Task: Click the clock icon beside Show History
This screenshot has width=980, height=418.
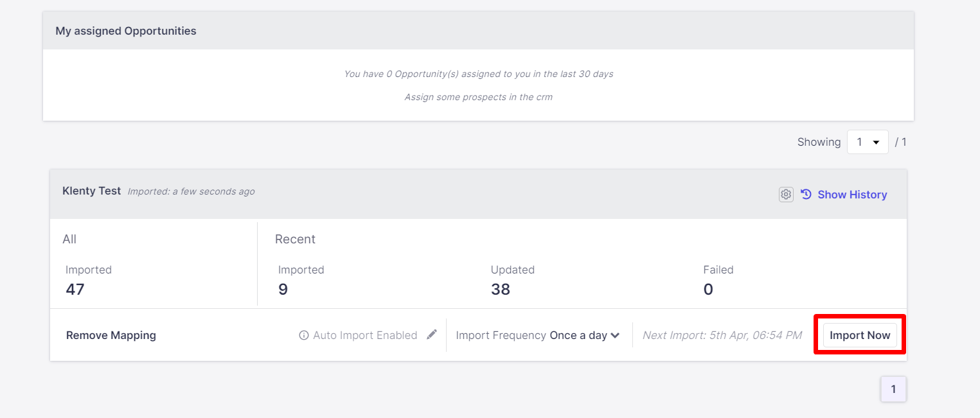Action: (x=806, y=194)
